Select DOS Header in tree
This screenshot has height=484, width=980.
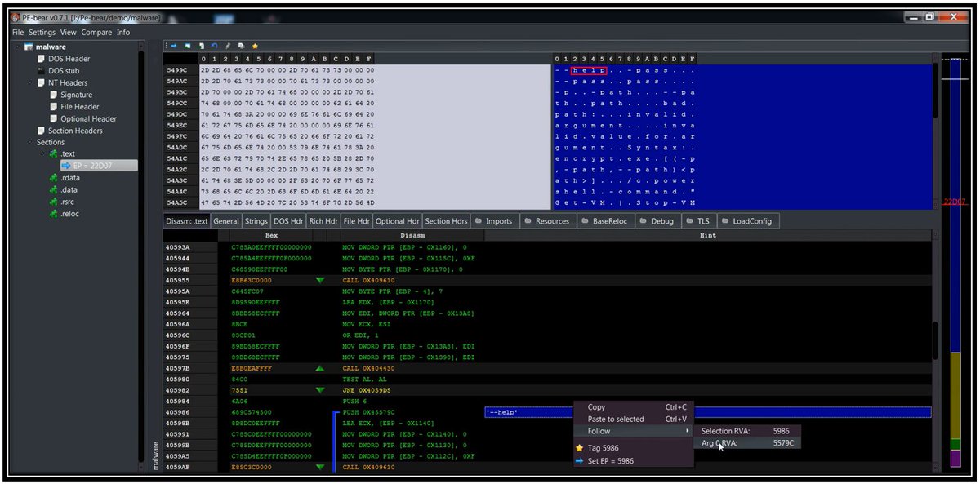tap(69, 59)
